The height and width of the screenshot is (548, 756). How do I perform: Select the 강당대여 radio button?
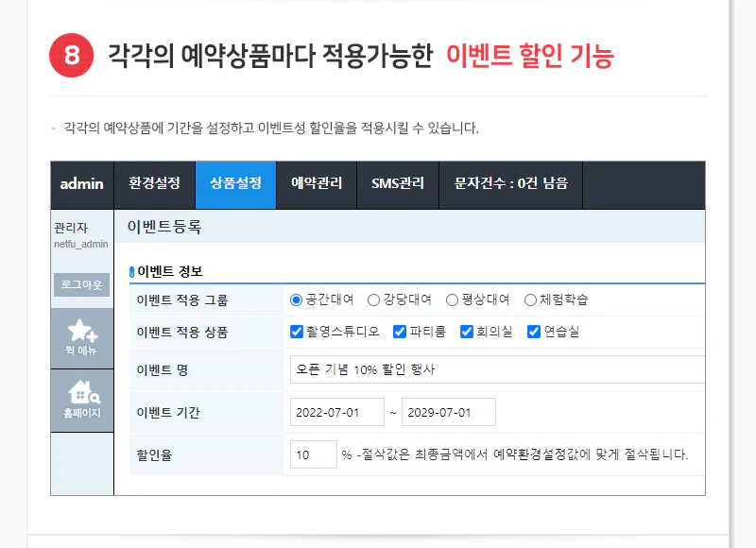pos(373,300)
